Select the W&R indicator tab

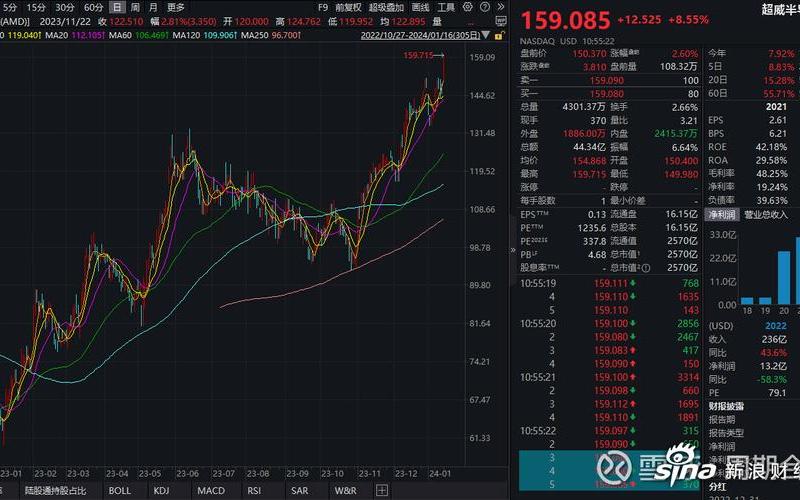click(x=345, y=491)
